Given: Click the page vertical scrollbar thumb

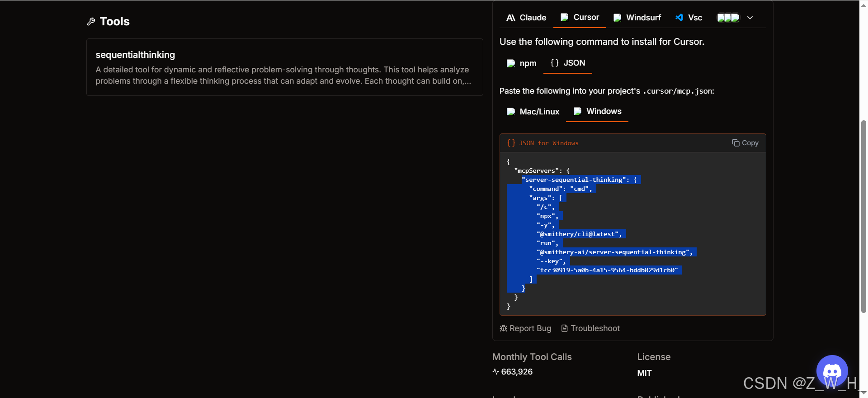Looking at the screenshot, I should [x=863, y=216].
